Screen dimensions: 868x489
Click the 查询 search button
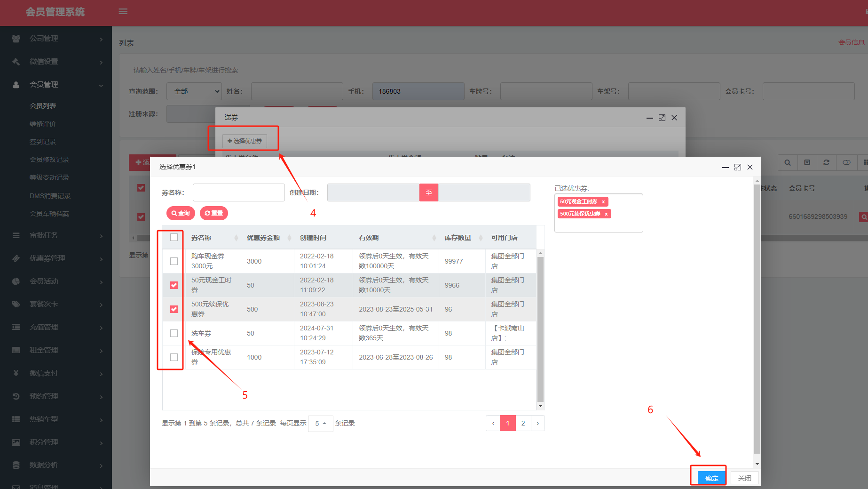click(181, 213)
